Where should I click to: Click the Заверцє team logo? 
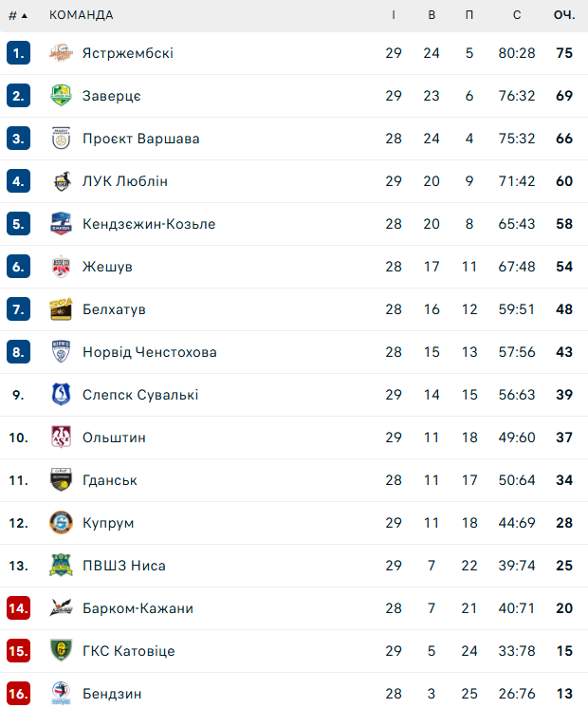click(x=61, y=96)
